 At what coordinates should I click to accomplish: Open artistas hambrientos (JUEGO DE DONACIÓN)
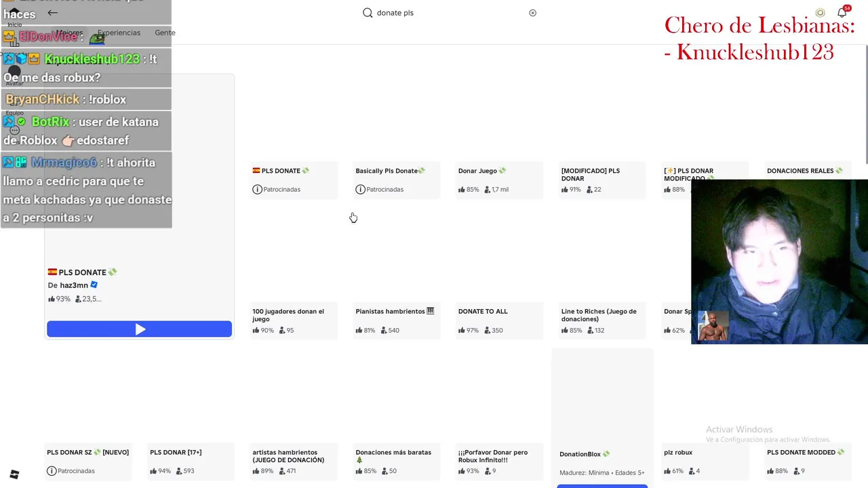coord(288,456)
